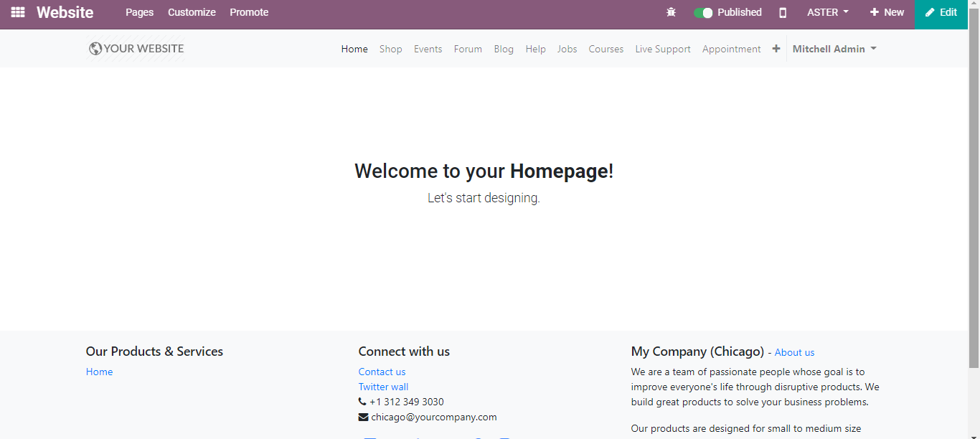Open the ASTER website dropdown

(x=828, y=12)
